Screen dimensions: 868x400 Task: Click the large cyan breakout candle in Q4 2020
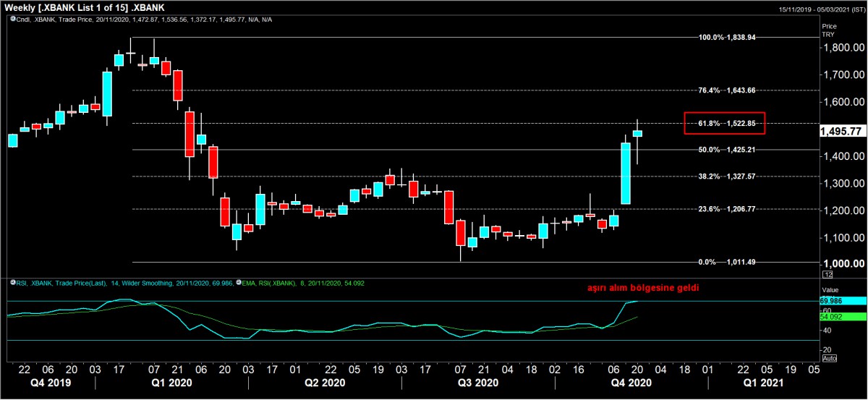[626, 174]
